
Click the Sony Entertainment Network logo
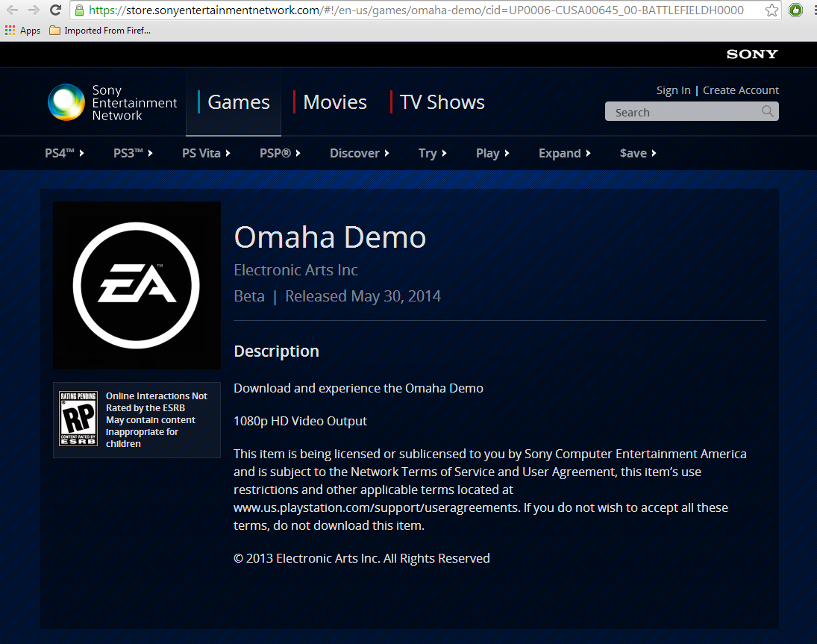[112, 102]
